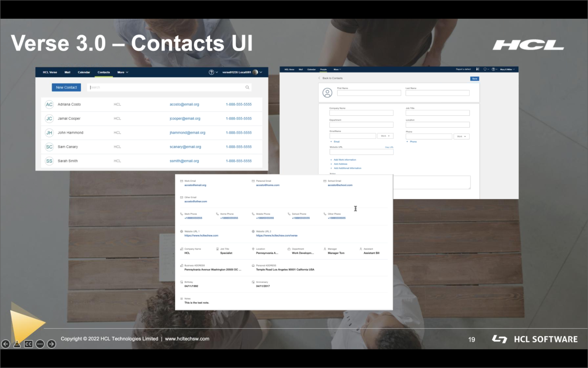This screenshot has width=588, height=368.
Task: Open ssmith@email.org email link
Action: point(184,161)
